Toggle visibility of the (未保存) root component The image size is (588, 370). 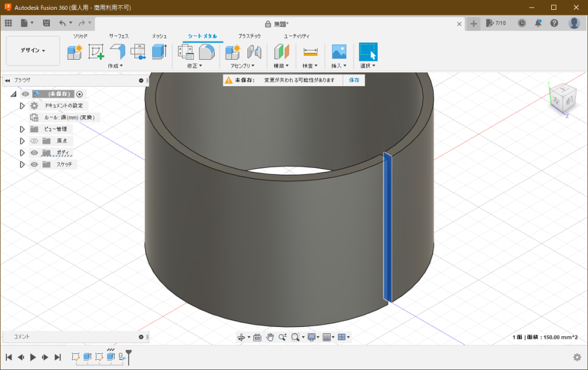[25, 94]
